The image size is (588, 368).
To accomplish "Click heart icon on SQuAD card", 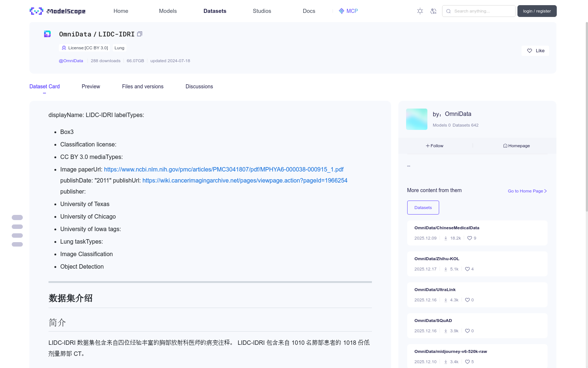I will (467, 331).
